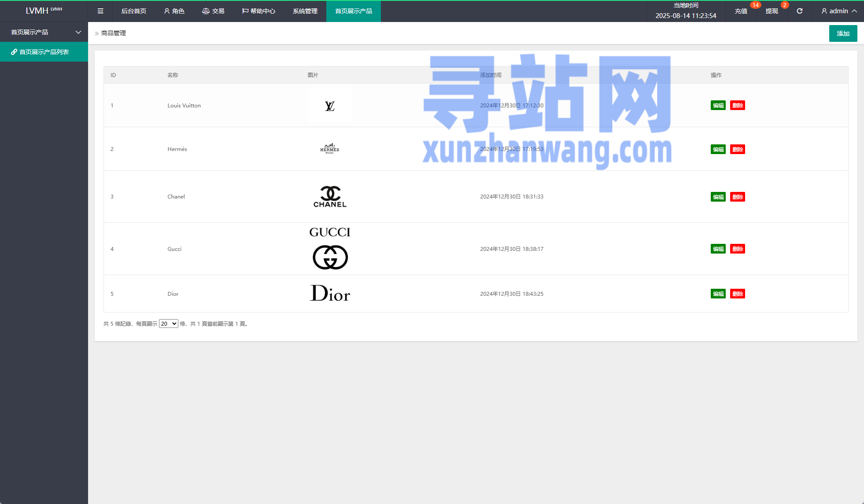The image size is (864, 504).
Task: Select the name cell Louis Vuitton
Action: point(184,105)
